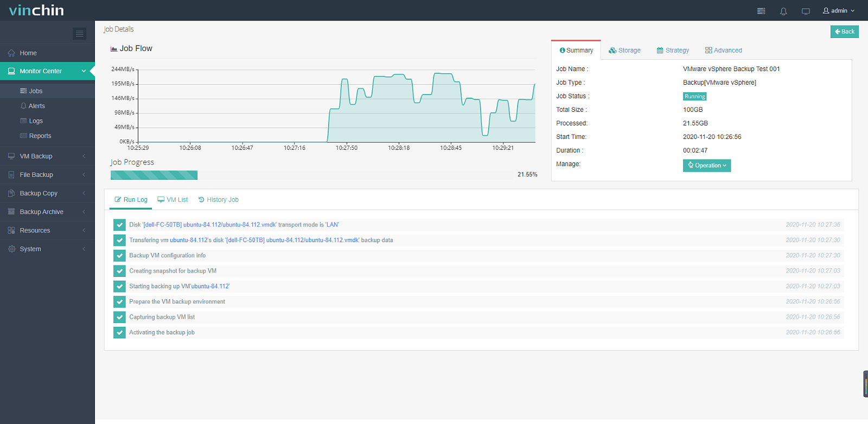Viewport: 868px width, 424px height.
Task: Click the Resources sidebar icon
Action: click(x=11, y=231)
